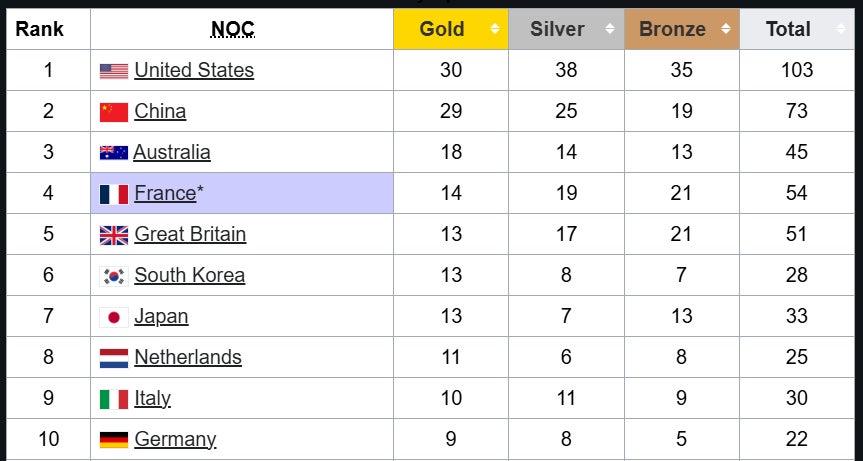Click the China flag icon
Image resolution: width=863 pixels, height=461 pixels.
(x=114, y=112)
